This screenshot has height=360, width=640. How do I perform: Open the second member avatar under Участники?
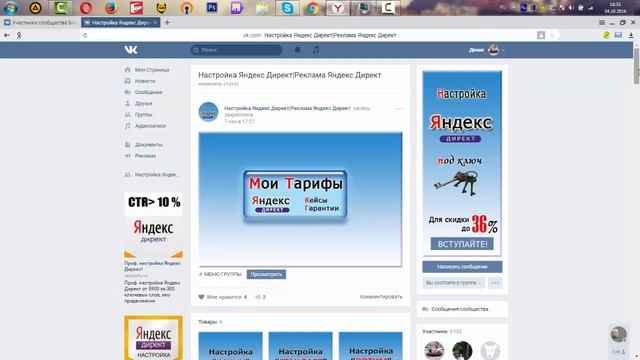point(462,351)
